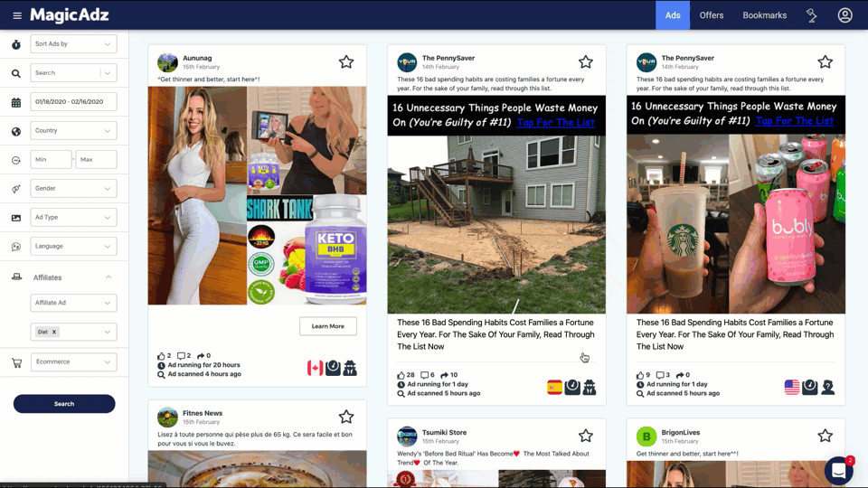Click the Max age input field
Viewport: 868px width, 488px height.
pyautogui.click(x=97, y=159)
